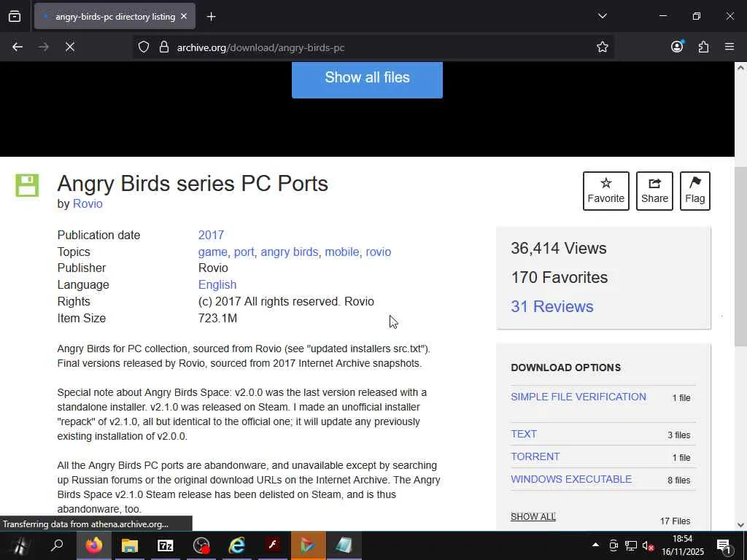Click the scrollbar down arrow

(740, 525)
